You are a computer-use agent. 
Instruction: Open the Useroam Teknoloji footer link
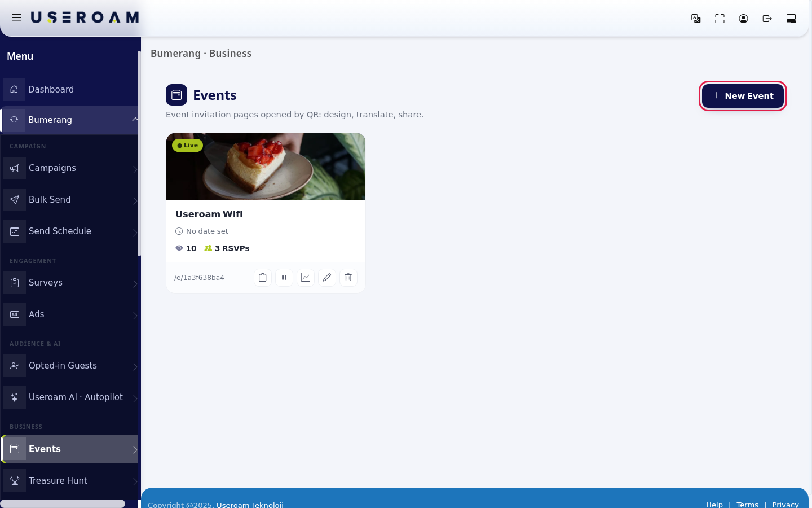pyautogui.click(x=250, y=505)
